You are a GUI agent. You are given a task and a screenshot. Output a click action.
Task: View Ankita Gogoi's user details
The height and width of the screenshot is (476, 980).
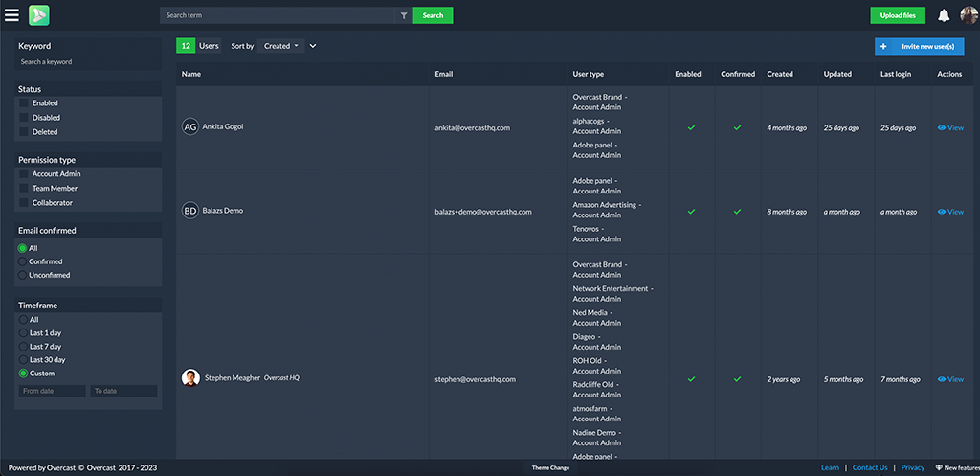[950, 127]
